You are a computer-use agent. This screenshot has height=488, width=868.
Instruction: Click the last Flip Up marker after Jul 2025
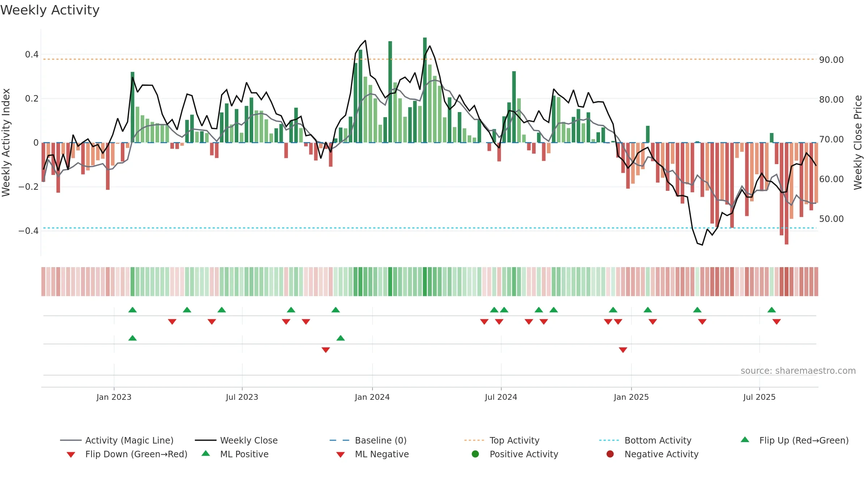point(771,310)
